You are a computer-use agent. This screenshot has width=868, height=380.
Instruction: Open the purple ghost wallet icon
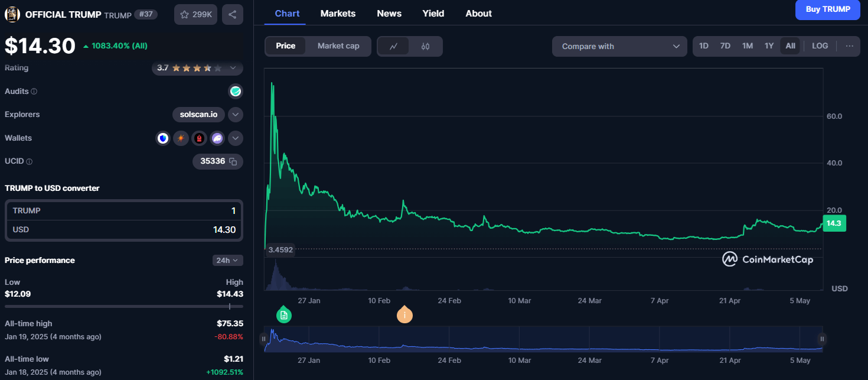(218, 138)
